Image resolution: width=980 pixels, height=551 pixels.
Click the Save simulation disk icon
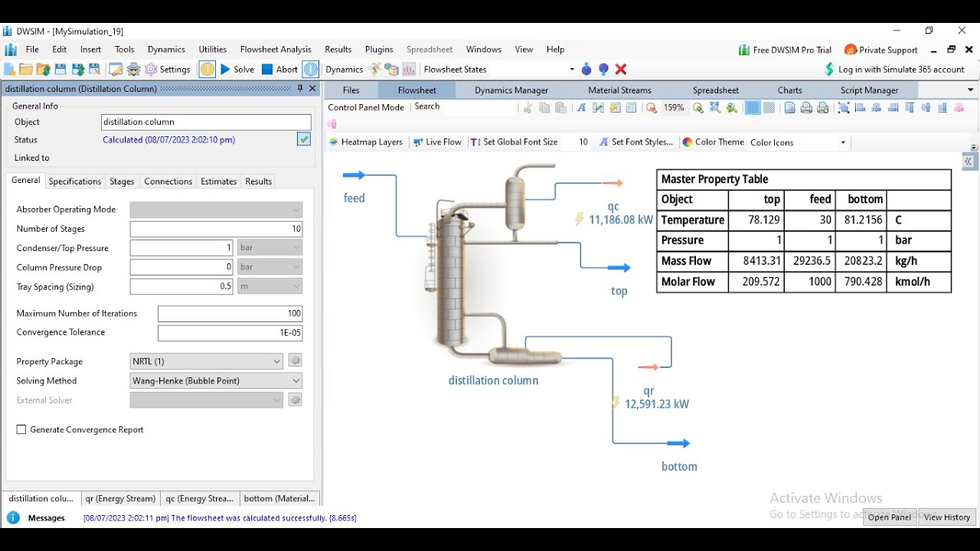click(60, 70)
